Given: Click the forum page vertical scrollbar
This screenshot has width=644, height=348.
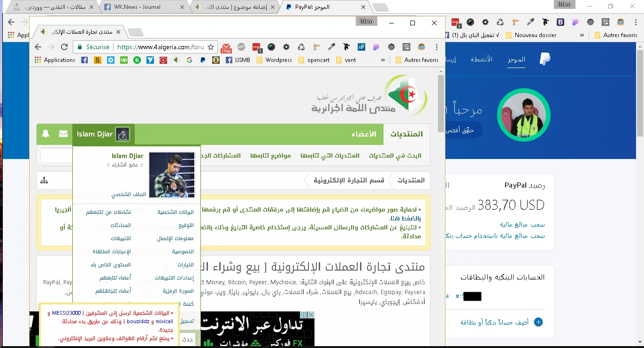Looking at the screenshot, I should tap(441, 103).
